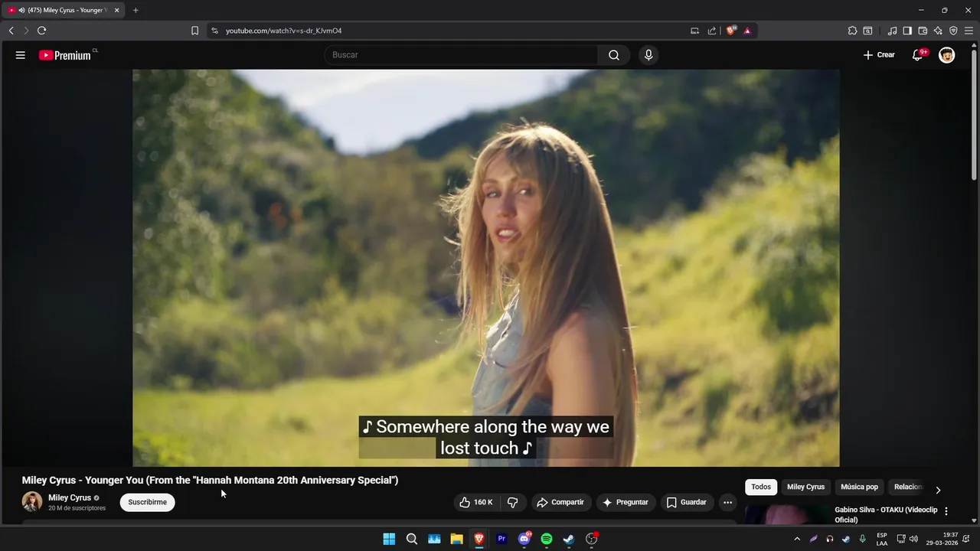
Task: Open the Crear create button
Action: [879, 55]
